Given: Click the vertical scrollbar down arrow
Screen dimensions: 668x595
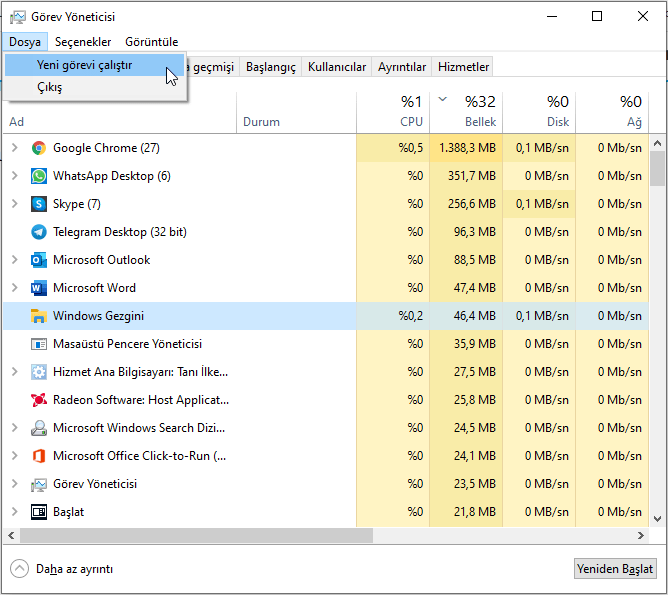Looking at the screenshot, I should coord(657,518).
